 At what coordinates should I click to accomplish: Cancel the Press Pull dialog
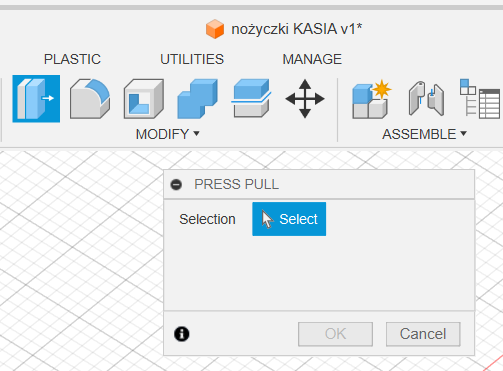click(423, 334)
